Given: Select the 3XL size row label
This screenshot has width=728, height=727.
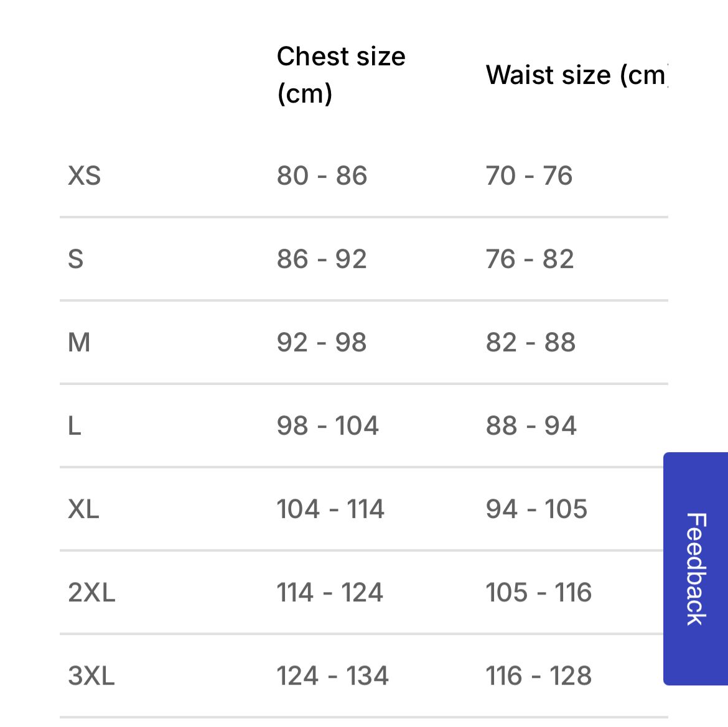Looking at the screenshot, I should pos(91,676).
